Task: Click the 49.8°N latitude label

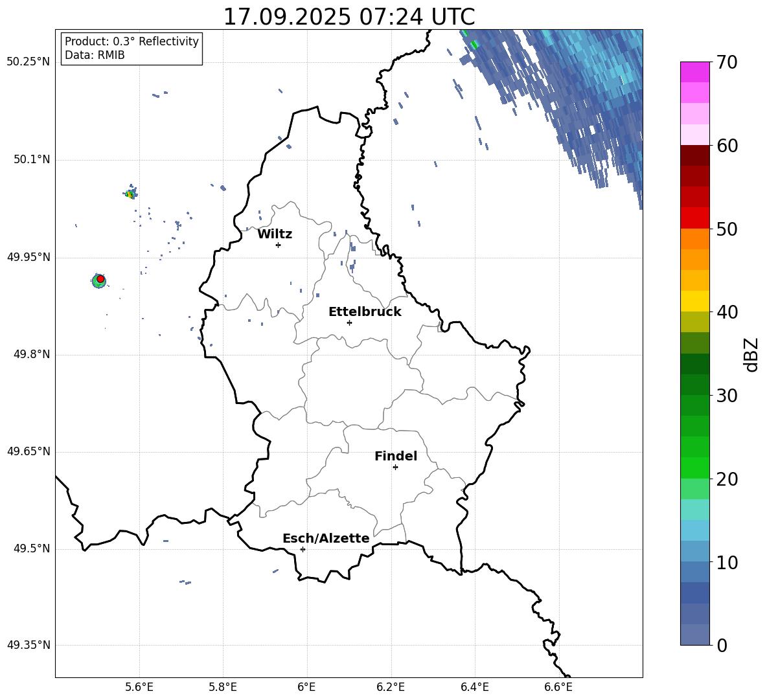Action: coord(32,354)
